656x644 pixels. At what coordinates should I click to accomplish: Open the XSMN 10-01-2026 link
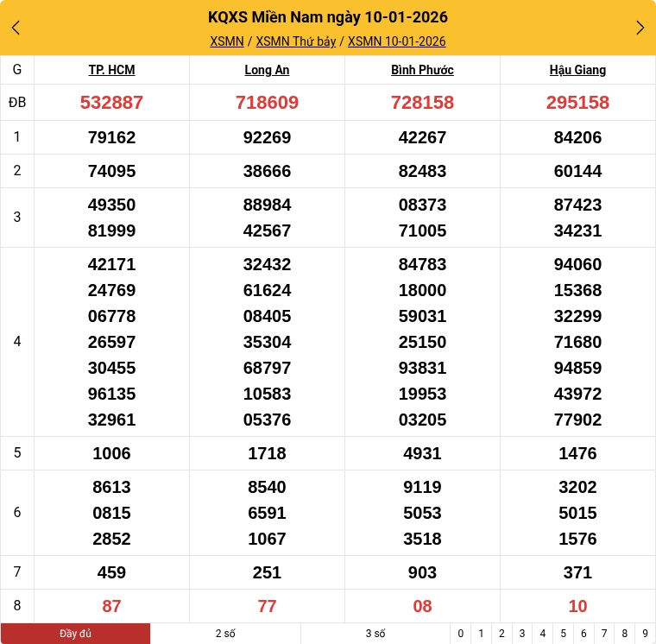pyautogui.click(x=396, y=41)
